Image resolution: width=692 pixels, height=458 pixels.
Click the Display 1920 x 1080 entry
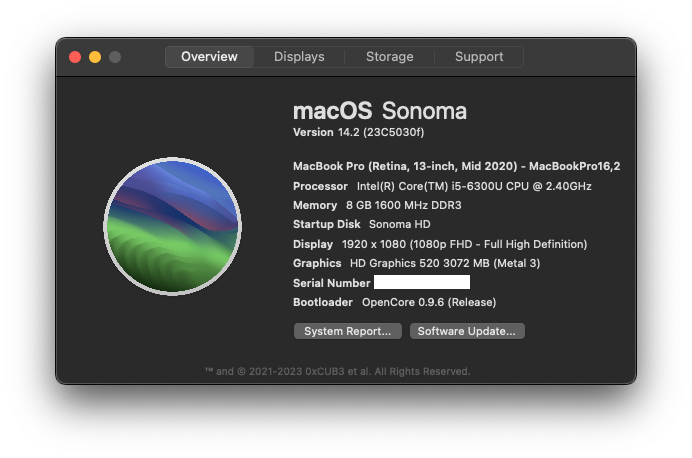coord(440,244)
